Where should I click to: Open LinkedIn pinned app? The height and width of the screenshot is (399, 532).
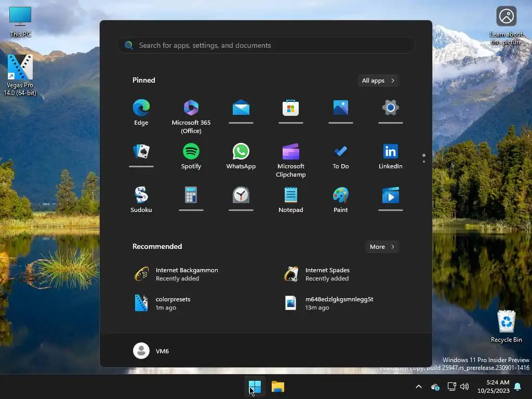pos(391,156)
